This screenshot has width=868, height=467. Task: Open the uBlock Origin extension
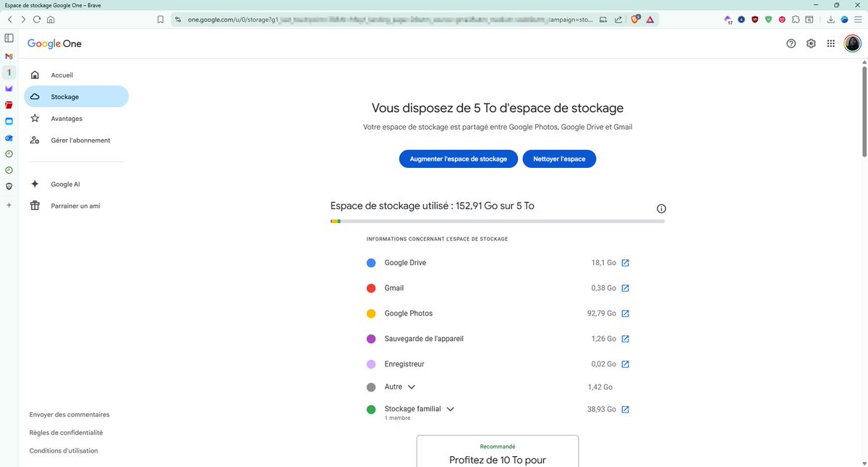coord(755,20)
